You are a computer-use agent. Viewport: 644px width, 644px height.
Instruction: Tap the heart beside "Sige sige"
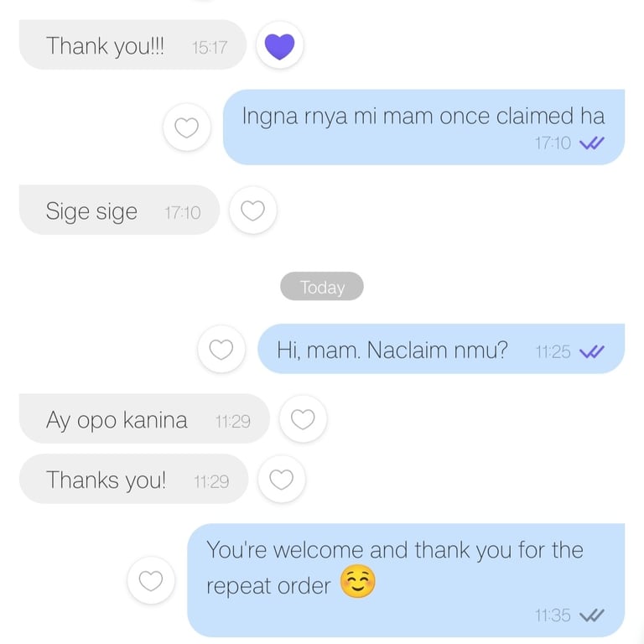coord(253,210)
